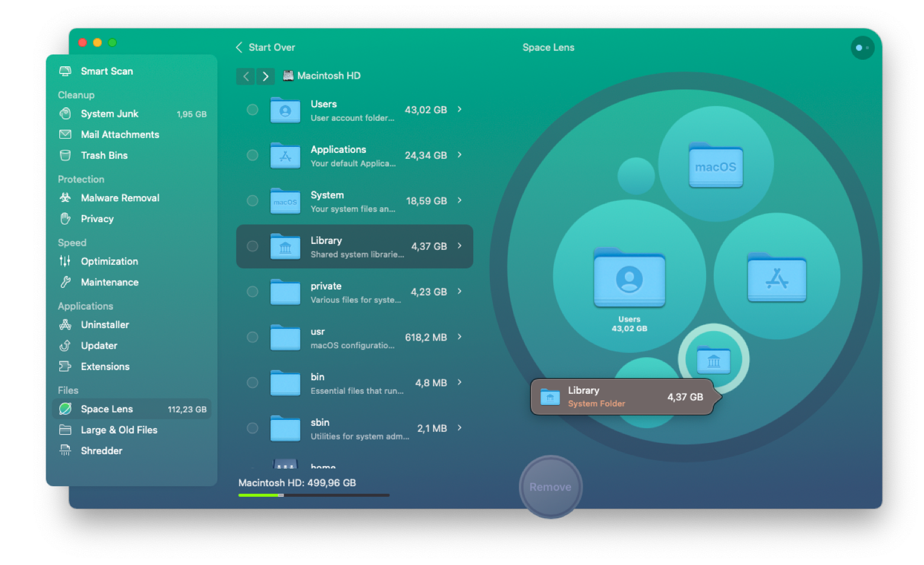This screenshot has height=565, width=924.
Task: Click the Applications folder icon in list
Action: pos(285,156)
